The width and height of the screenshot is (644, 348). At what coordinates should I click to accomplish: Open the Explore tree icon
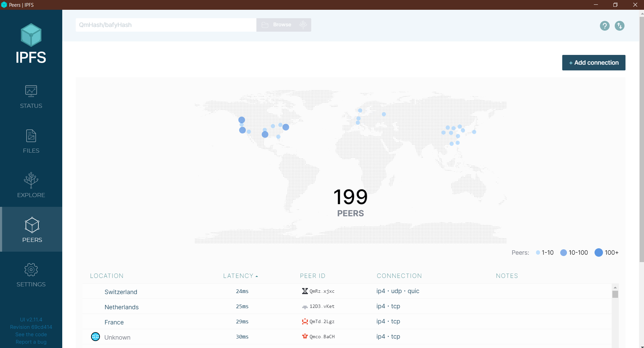coord(31,180)
